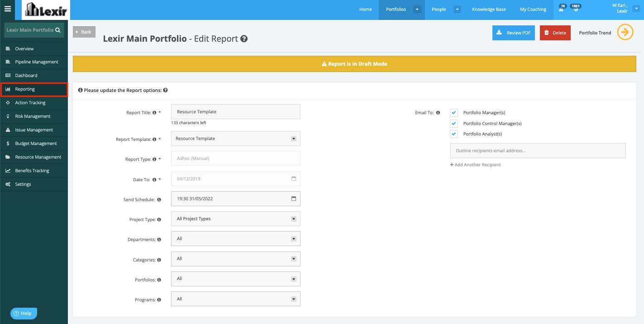This screenshot has width=644, height=324.
Task: Expand the user account arrow by Hi Earl
Action: click(x=636, y=8)
